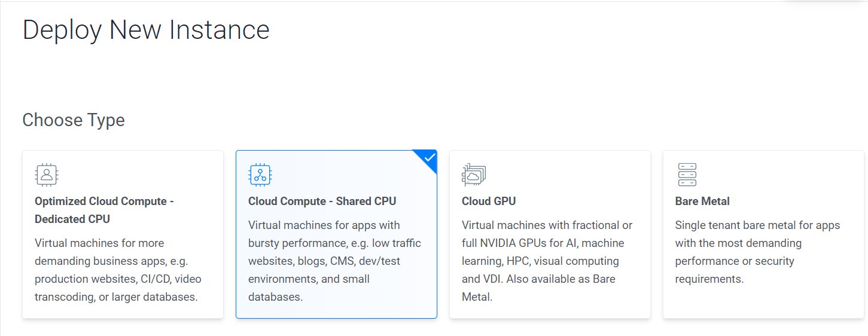This screenshot has width=868, height=336.
Task: Select the Cloud GPU title
Action: coord(489,201)
